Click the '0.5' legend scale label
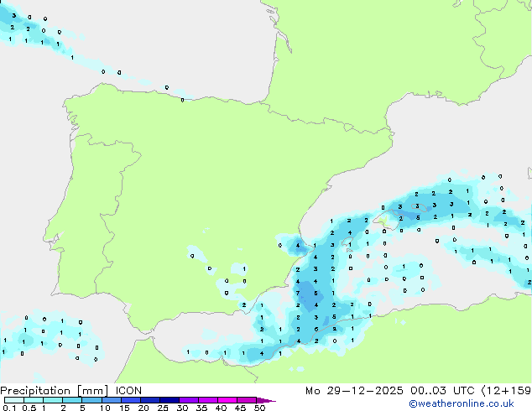Viewport: 532px width, 411px height. [x=29, y=408]
